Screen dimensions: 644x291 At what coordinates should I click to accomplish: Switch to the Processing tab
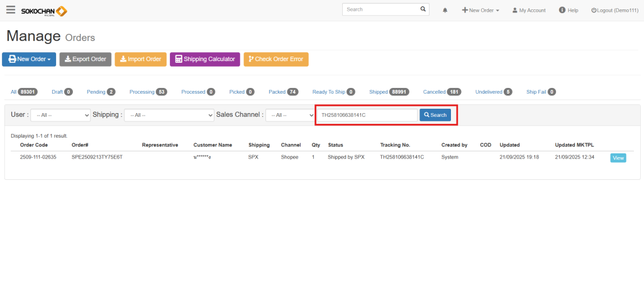[142, 92]
